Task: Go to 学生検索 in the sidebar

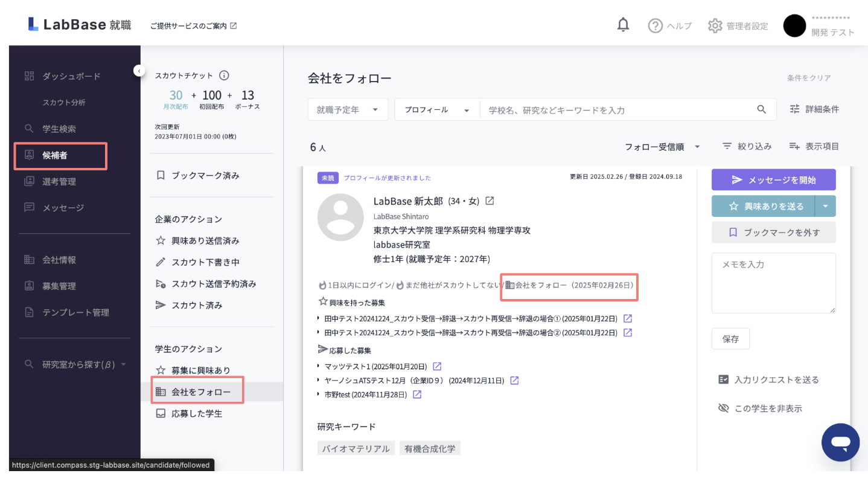Action: [59, 129]
